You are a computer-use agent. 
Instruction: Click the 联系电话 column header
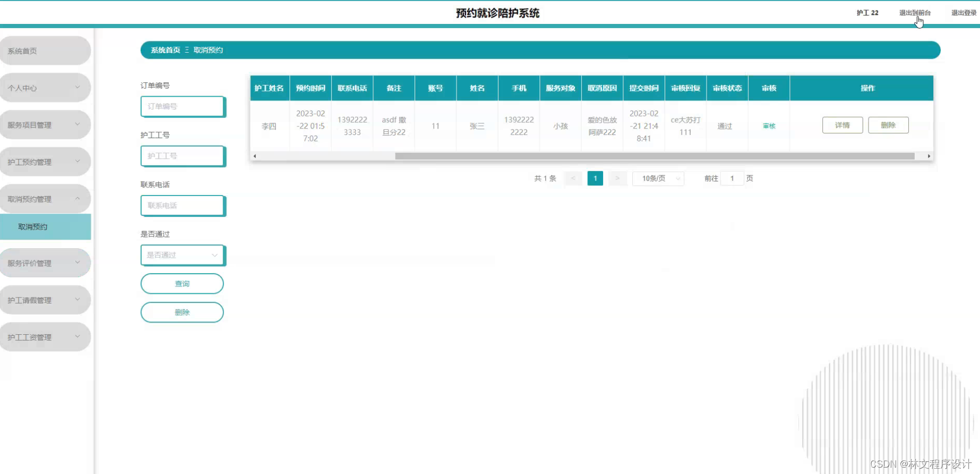click(x=353, y=88)
